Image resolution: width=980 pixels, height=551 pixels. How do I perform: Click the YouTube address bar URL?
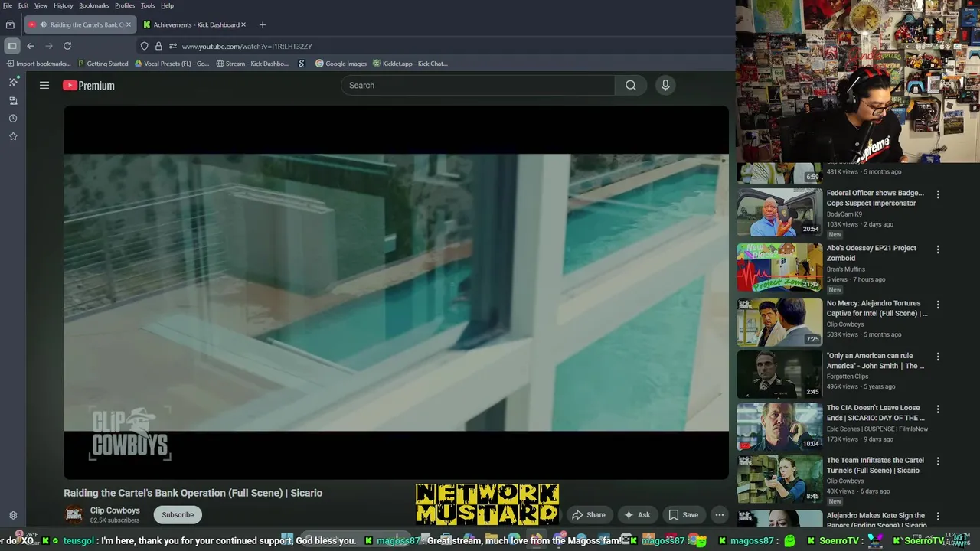[x=247, y=46]
